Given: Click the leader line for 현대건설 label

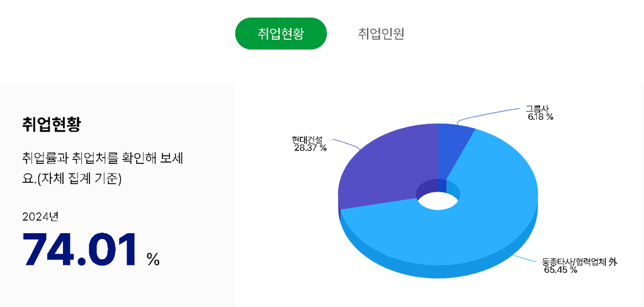Looking at the screenshot, I should pyautogui.click(x=345, y=141).
